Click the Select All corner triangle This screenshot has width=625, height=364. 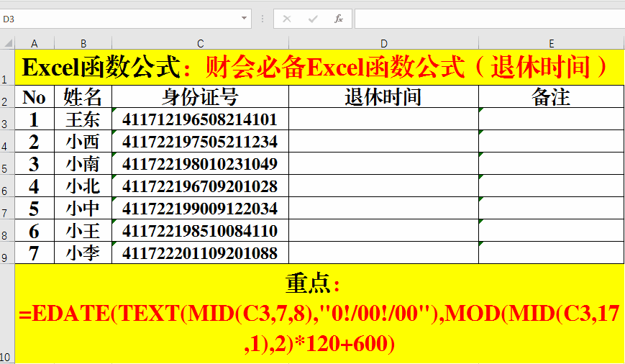(x=8, y=43)
